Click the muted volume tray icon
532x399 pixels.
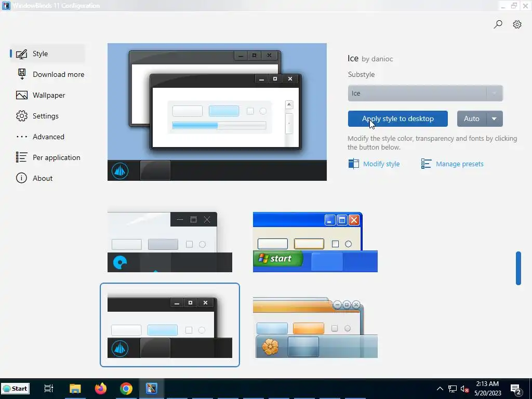[465, 389]
